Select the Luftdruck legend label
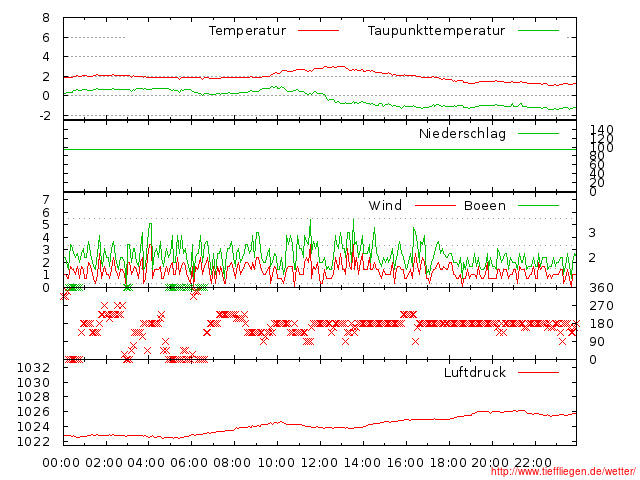This screenshot has width=640, height=480. (474, 373)
